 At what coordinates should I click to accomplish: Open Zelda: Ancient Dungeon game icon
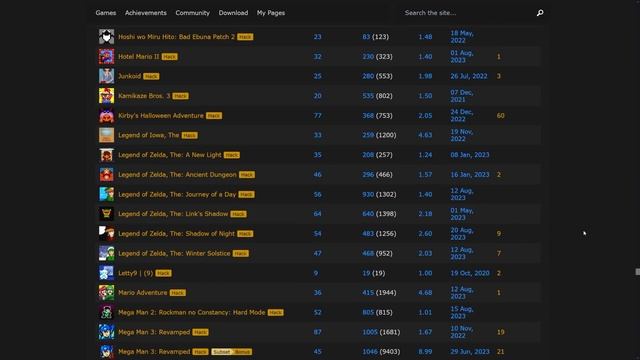tap(107, 175)
